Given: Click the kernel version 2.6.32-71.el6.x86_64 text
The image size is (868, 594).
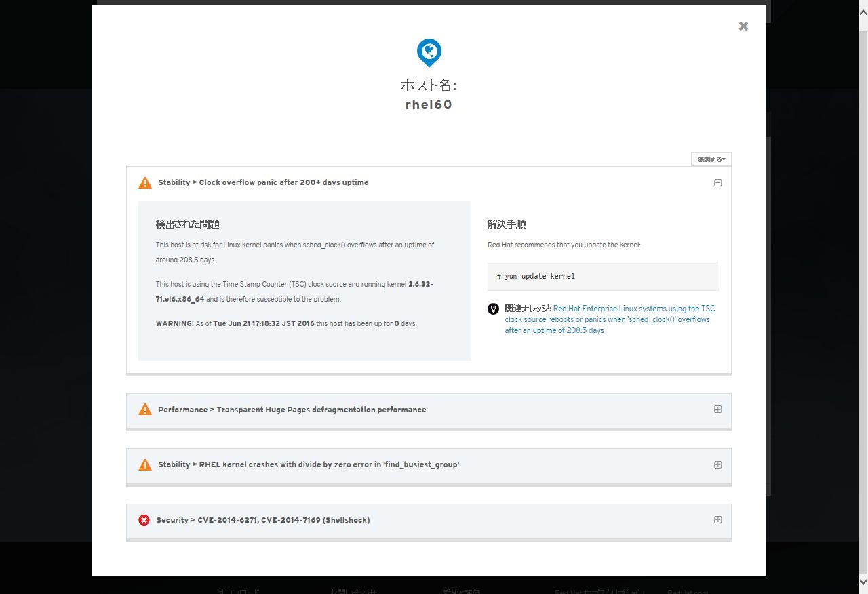Looking at the screenshot, I should (x=294, y=292).
